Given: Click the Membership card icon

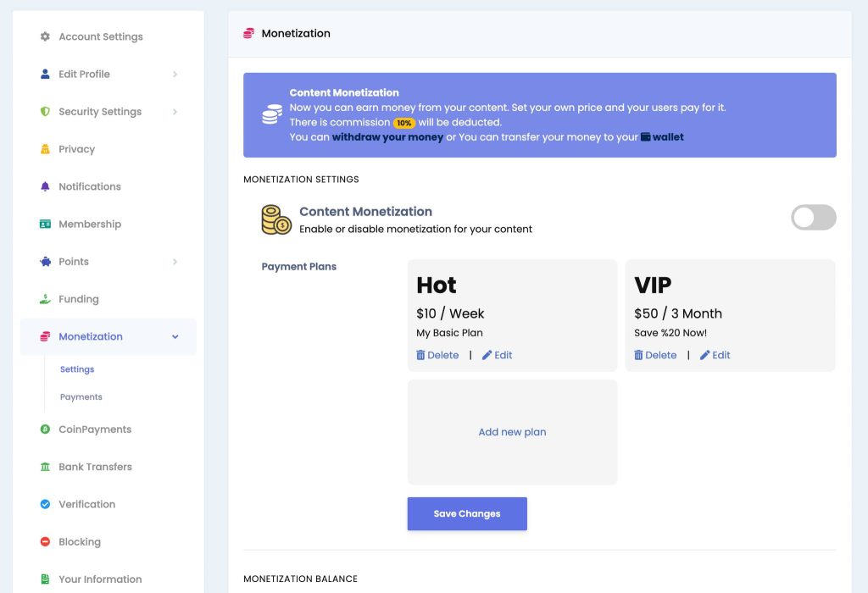Looking at the screenshot, I should point(45,224).
